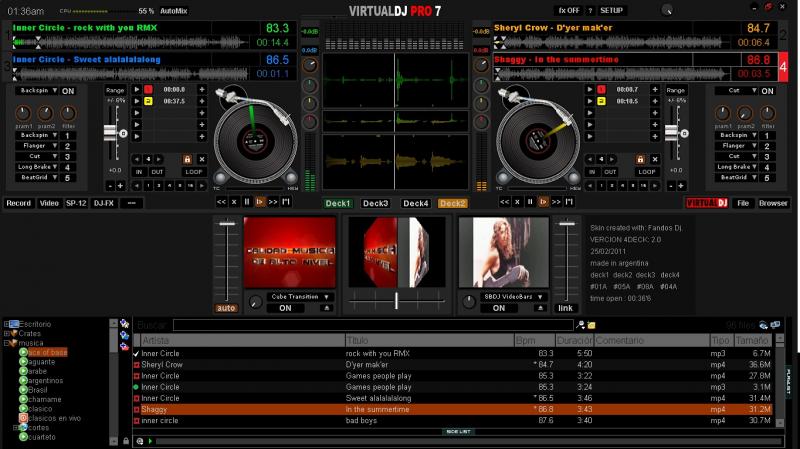
Task: Click left deck loop IN button
Action: click(138, 172)
